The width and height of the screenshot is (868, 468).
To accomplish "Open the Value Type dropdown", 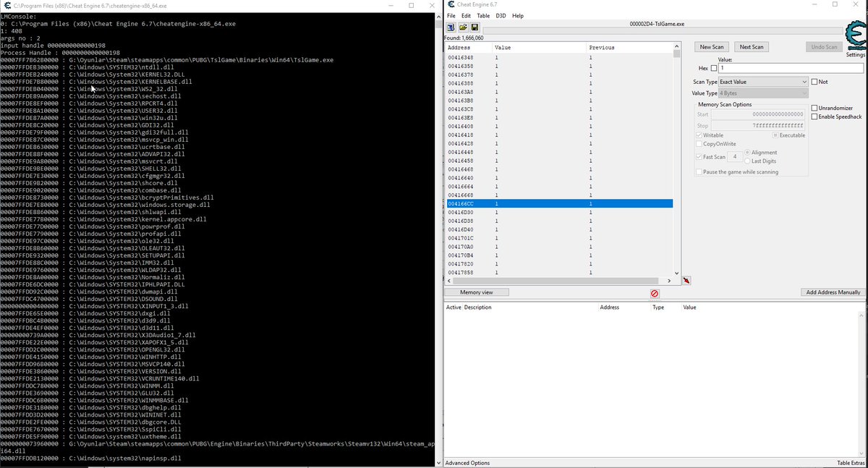I will point(763,93).
